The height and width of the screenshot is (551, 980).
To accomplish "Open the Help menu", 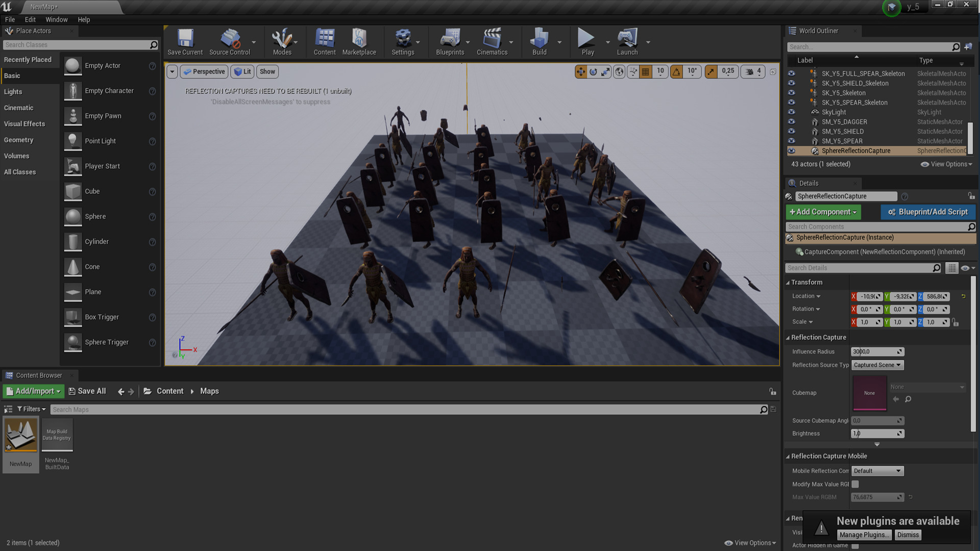I will click(x=84, y=19).
